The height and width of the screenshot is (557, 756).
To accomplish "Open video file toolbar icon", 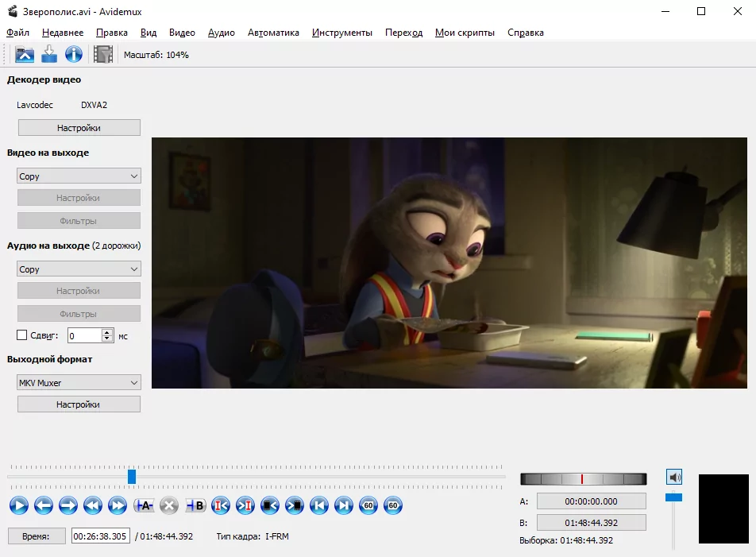I will (x=25, y=55).
